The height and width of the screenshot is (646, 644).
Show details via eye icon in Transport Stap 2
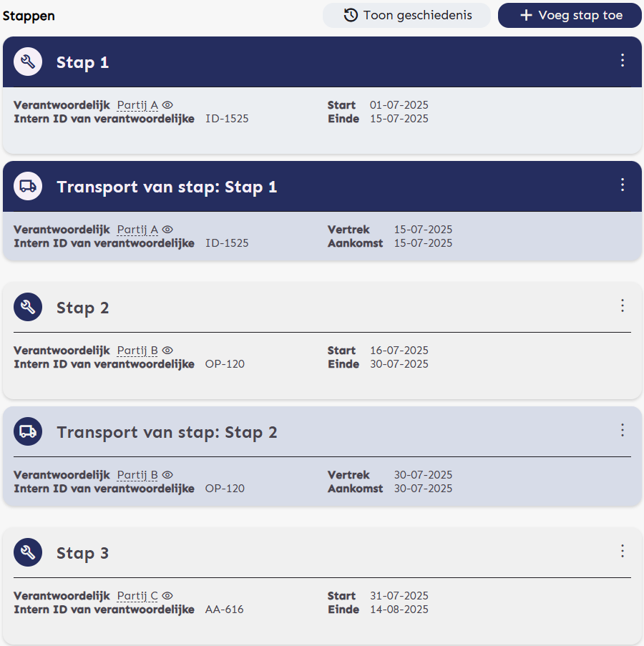click(x=167, y=475)
